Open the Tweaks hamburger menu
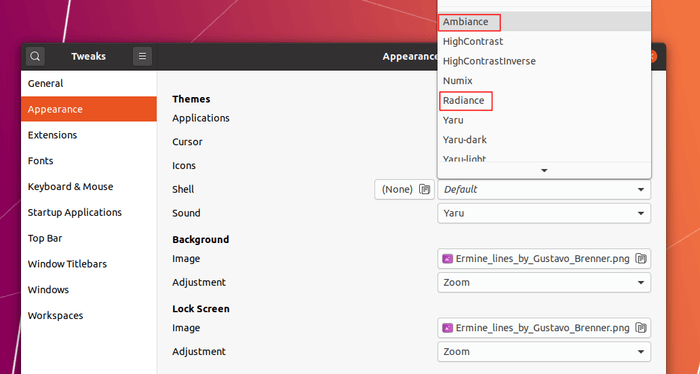This screenshot has height=374, width=700. click(x=142, y=56)
